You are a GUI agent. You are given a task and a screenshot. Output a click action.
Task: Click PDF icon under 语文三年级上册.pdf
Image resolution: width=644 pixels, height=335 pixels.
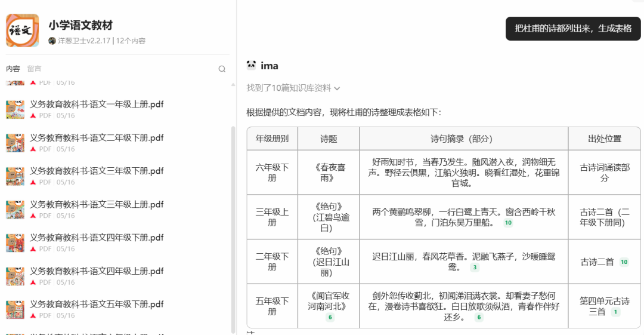coord(33,216)
